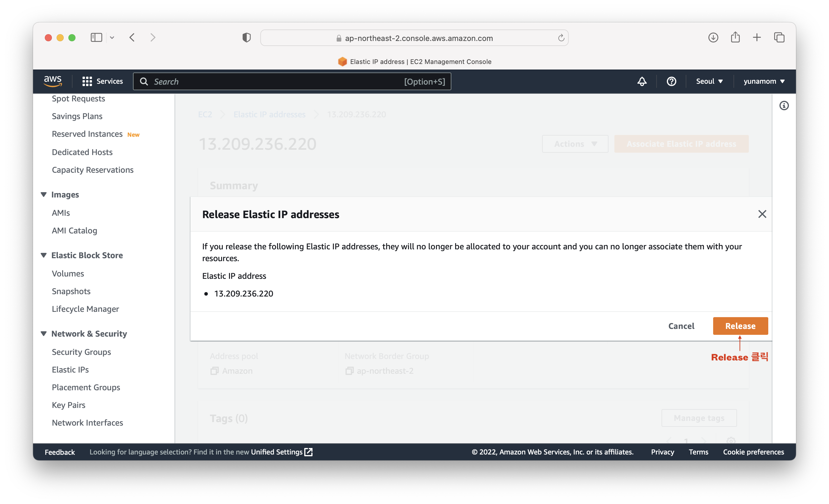The height and width of the screenshot is (504, 829).
Task: Close the Release Elastic IP dialog
Action: pos(762,214)
